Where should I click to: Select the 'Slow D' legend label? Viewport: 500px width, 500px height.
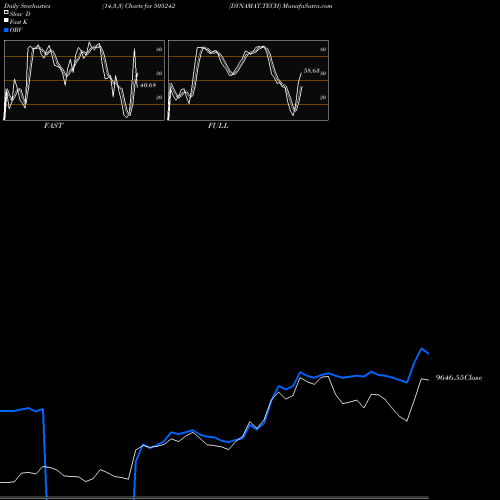20,14
